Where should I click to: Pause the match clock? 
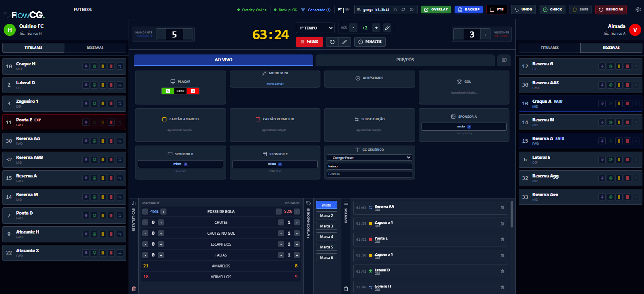point(309,42)
